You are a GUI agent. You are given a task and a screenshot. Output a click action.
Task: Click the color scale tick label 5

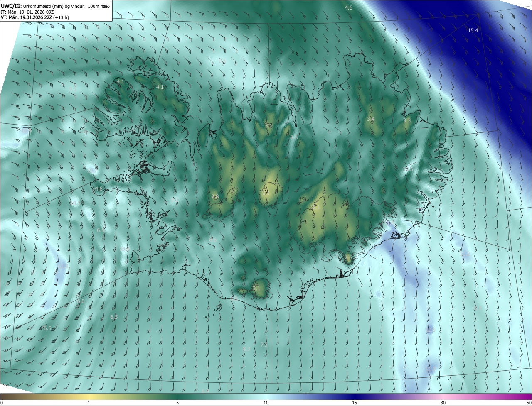click(x=177, y=403)
